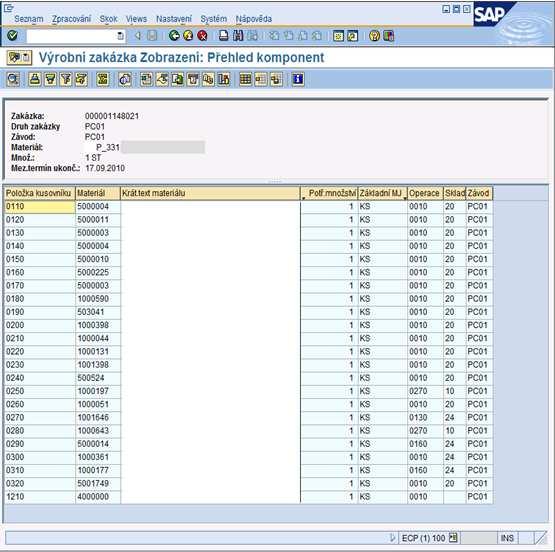Click the INS indicator in status bar
The height and width of the screenshot is (552, 555).
pos(507,538)
